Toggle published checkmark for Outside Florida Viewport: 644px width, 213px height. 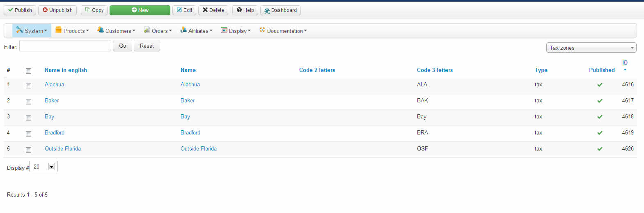(600, 149)
